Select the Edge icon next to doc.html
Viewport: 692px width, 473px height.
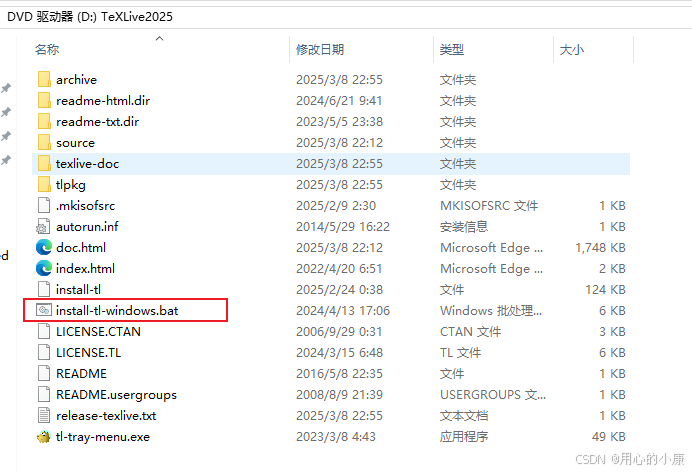coord(44,247)
